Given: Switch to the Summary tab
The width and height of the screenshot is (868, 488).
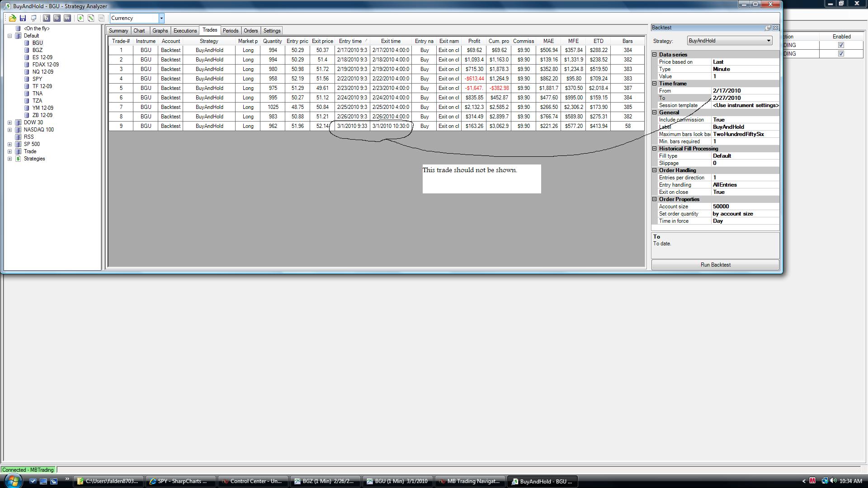Looking at the screenshot, I should [x=118, y=31].
